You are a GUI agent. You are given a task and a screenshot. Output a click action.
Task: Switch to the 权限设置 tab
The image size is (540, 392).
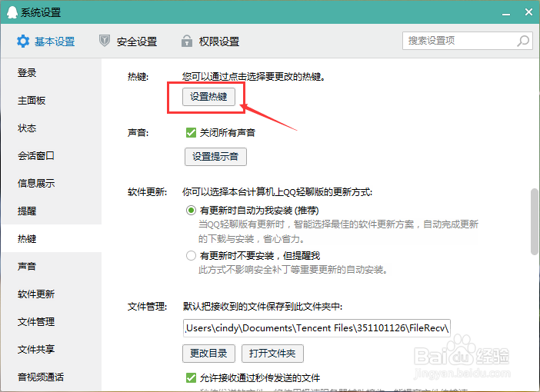210,42
